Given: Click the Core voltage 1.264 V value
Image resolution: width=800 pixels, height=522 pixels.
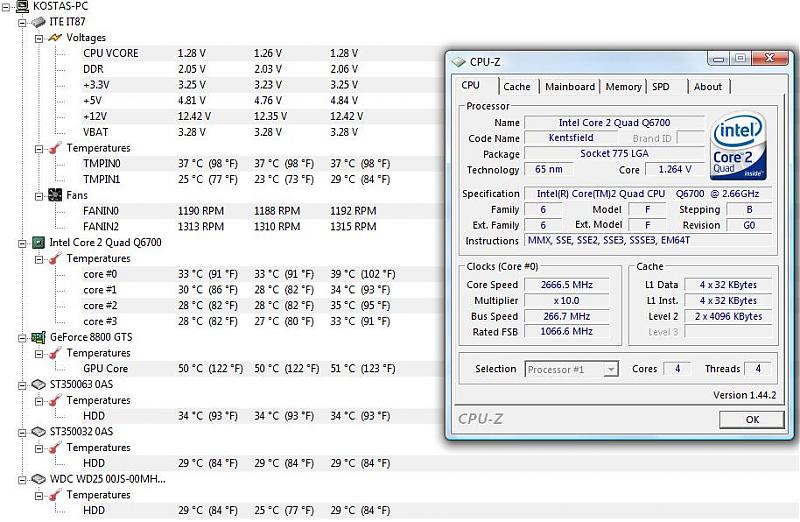Looking at the screenshot, I should click(674, 169).
